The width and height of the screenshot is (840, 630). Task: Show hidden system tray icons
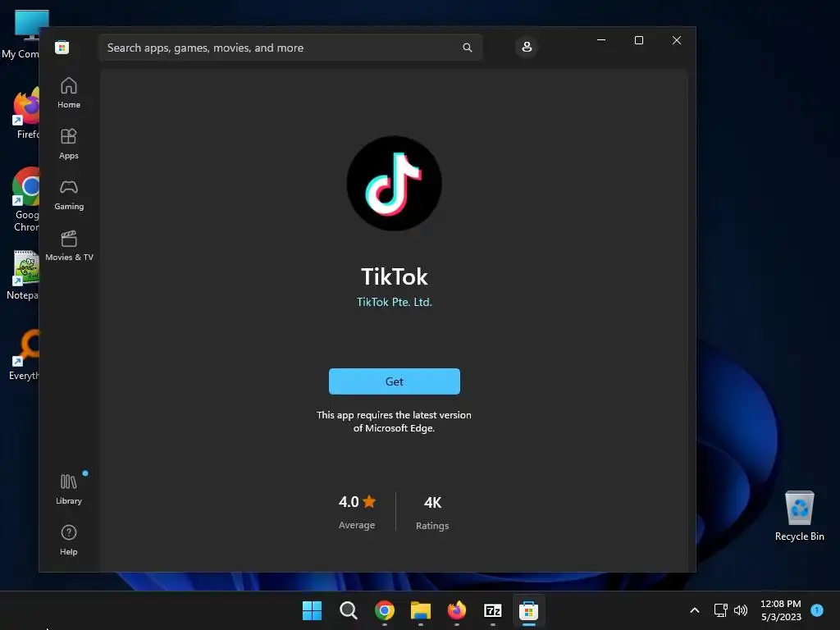[694, 610]
